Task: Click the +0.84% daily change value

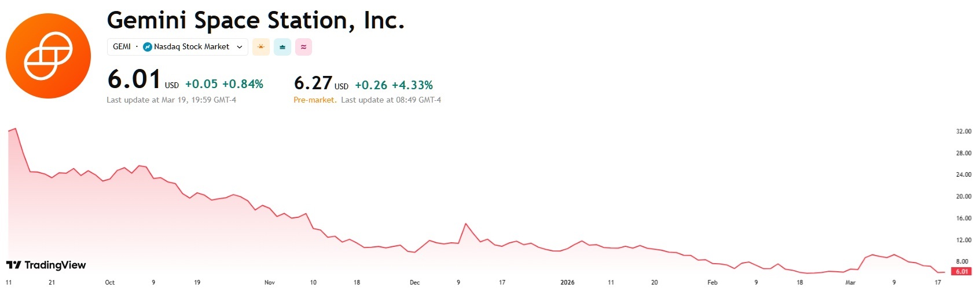Action: coord(243,84)
